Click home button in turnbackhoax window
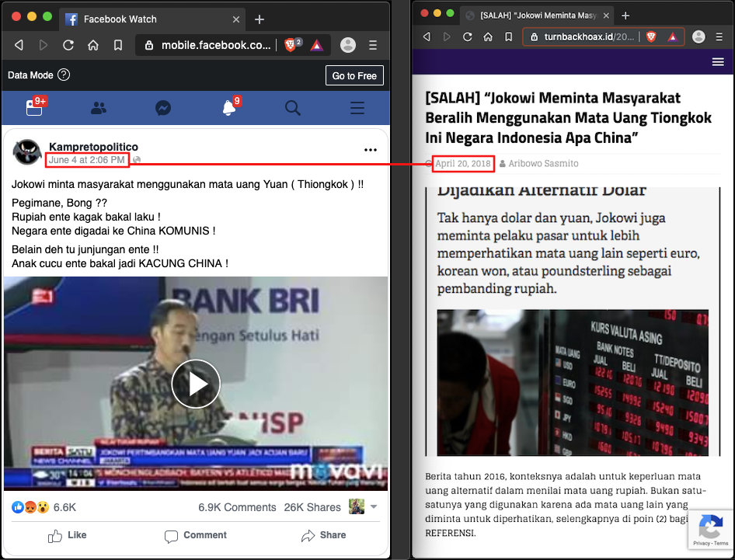The height and width of the screenshot is (560, 735). pos(487,37)
